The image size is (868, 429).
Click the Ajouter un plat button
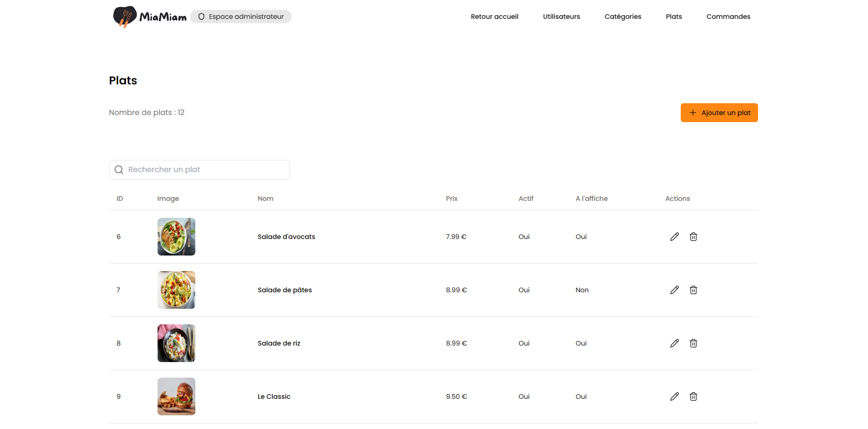[x=719, y=113]
